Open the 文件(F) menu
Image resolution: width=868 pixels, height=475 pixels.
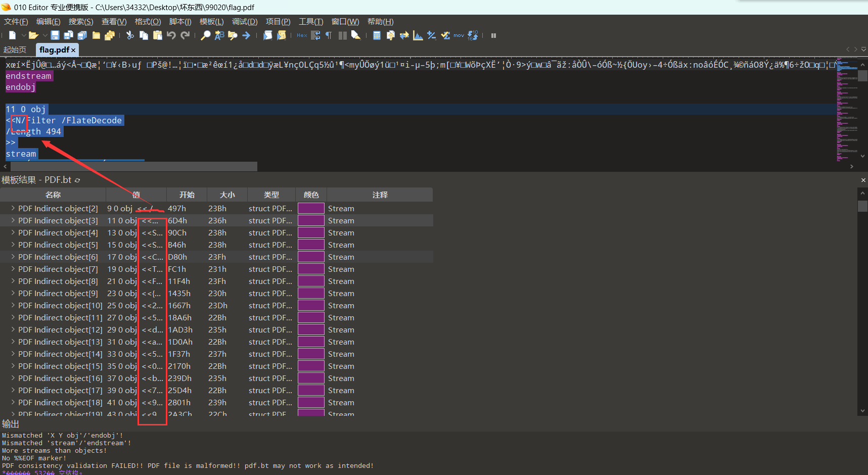16,22
